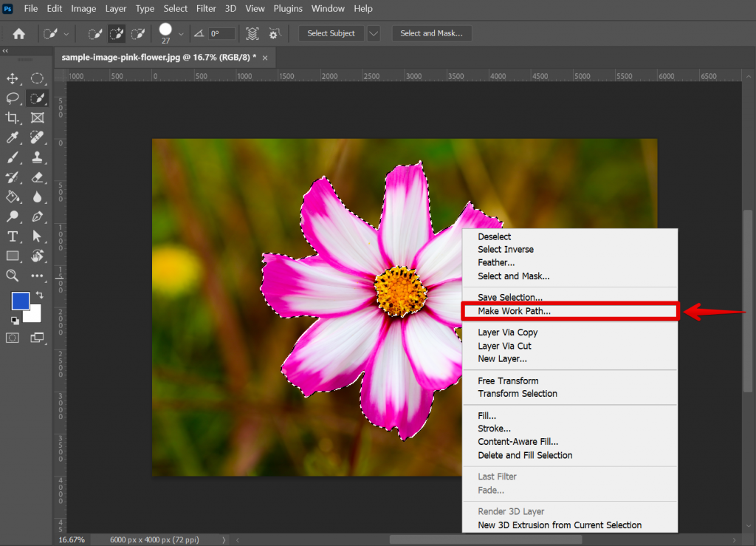The image size is (756, 546).
Task: Click the Select Subject button
Action: click(x=331, y=33)
